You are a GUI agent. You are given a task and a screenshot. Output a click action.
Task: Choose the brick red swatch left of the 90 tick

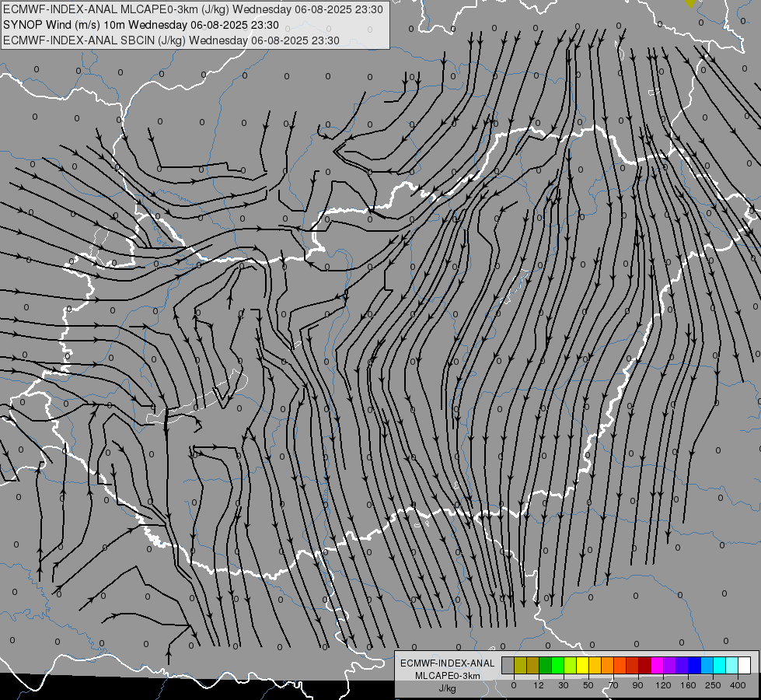pos(633,665)
